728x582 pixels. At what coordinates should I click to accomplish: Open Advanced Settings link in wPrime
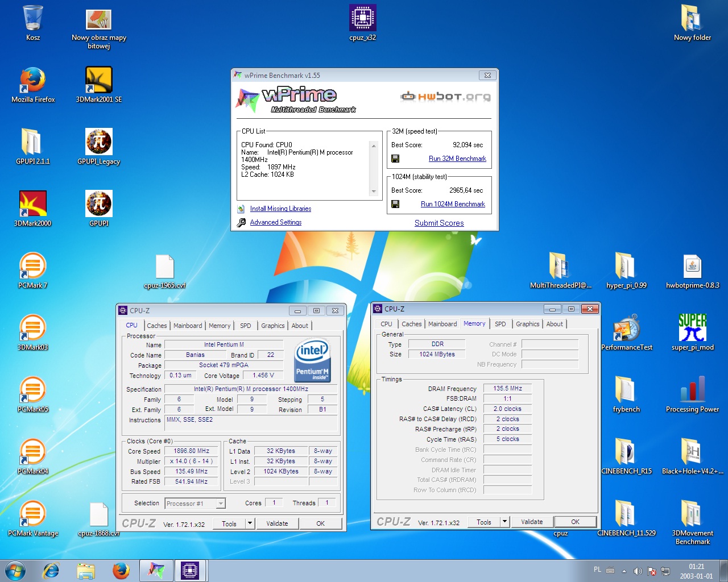[276, 222]
